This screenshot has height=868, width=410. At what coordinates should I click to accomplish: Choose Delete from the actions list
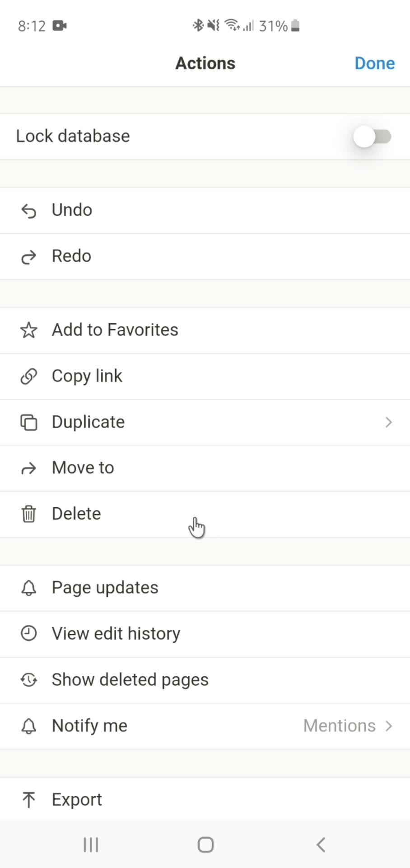pos(76,514)
